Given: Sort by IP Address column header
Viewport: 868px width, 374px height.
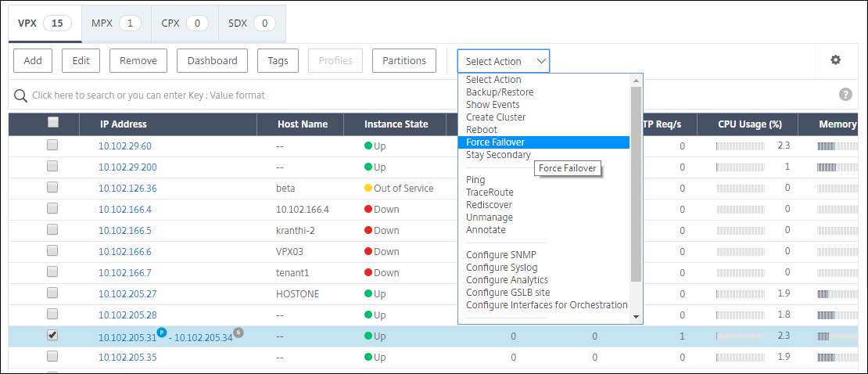Looking at the screenshot, I should click(x=124, y=124).
